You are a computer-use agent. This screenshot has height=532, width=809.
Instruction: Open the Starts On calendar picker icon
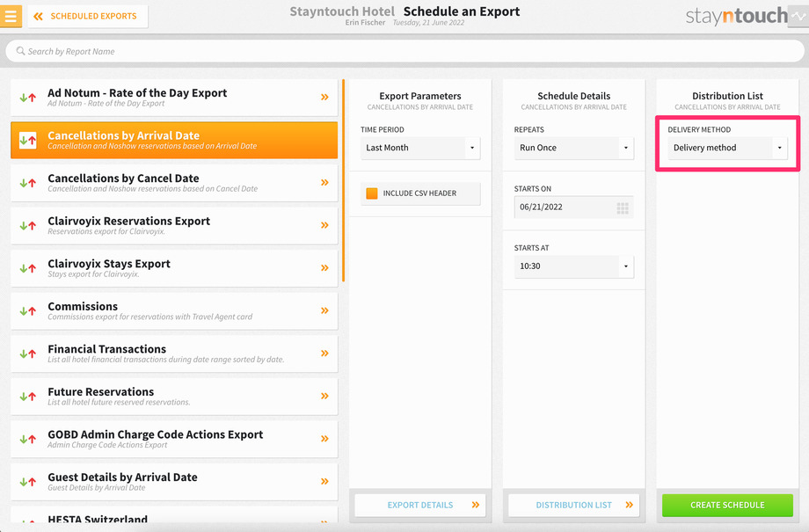coord(623,208)
